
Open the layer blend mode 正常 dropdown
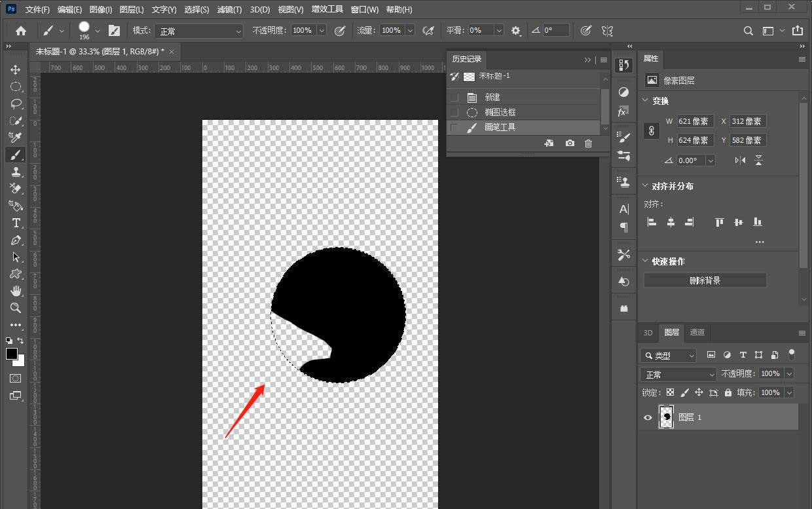[678, 374]
